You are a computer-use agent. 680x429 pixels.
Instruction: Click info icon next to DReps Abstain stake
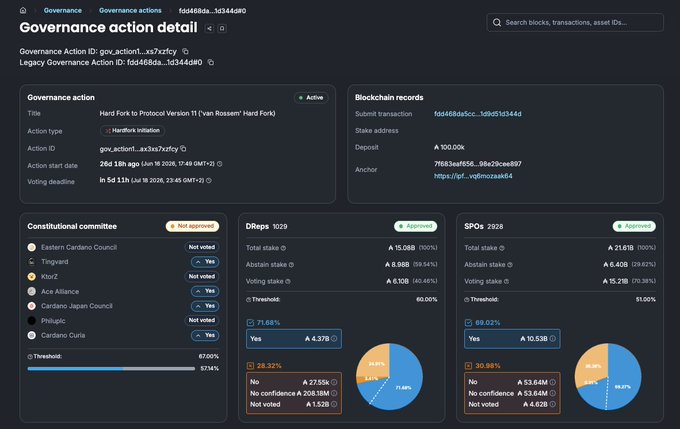click(291, 265)
